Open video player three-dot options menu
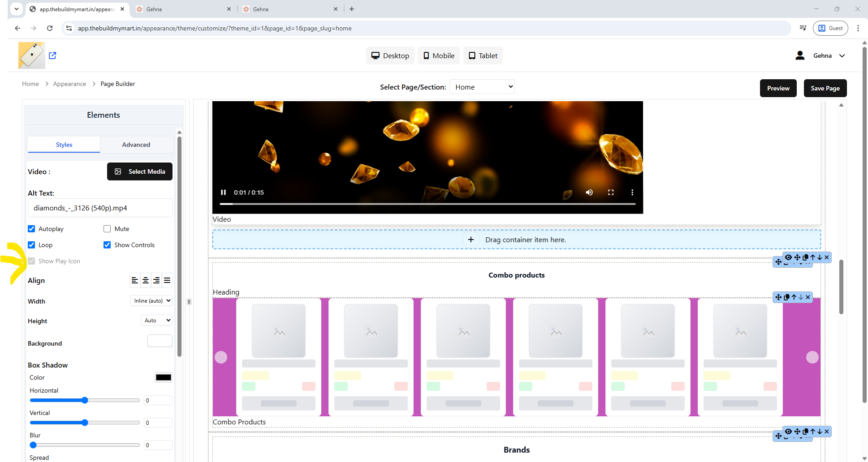The image size is (868, 462). click(x=632, y=192)
